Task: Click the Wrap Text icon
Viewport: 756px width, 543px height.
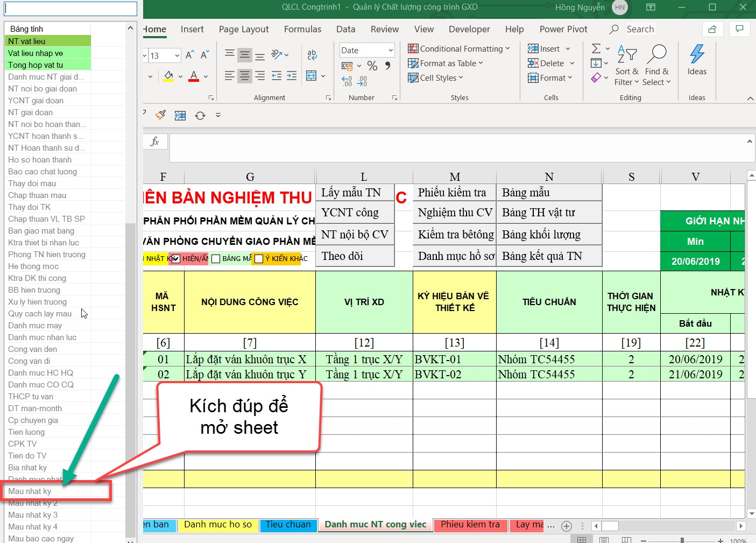Action: click(x=312, y=55)
